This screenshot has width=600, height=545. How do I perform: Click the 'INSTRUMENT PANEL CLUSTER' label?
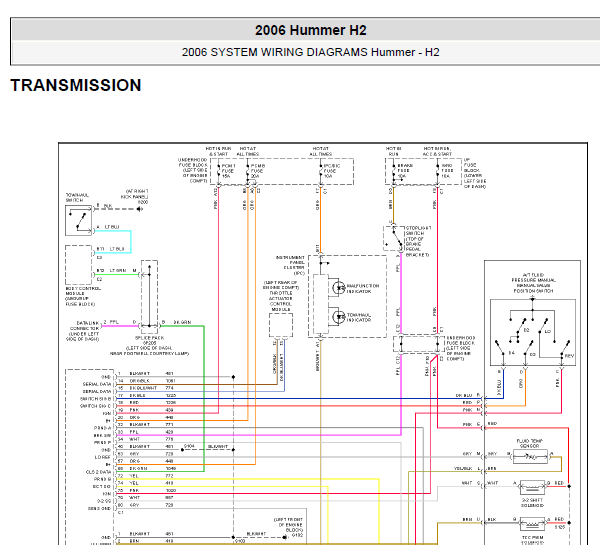tap(290, 265)
